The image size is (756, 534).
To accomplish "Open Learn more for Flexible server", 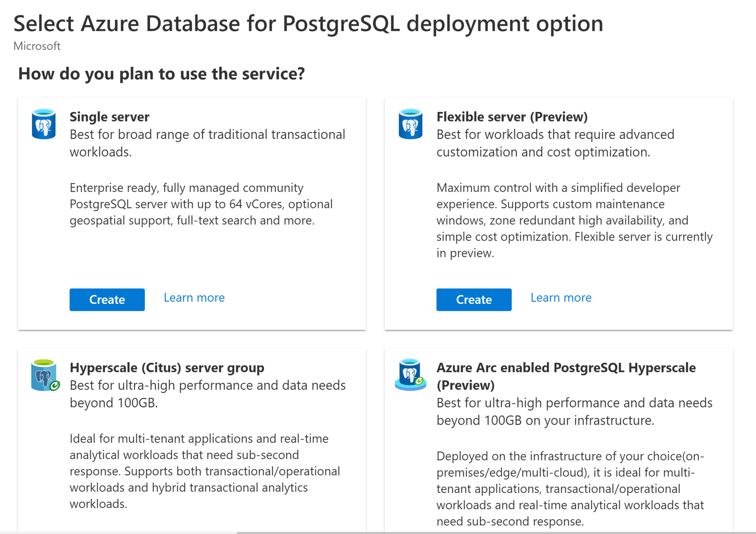I will click(561, 297).
